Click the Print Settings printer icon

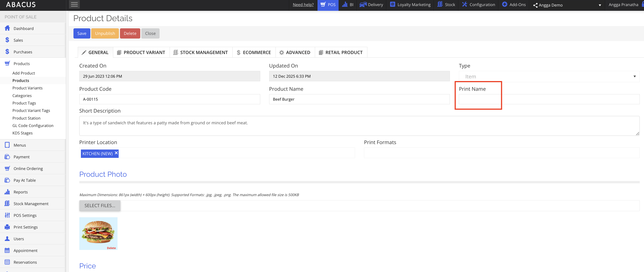point(7,227)
